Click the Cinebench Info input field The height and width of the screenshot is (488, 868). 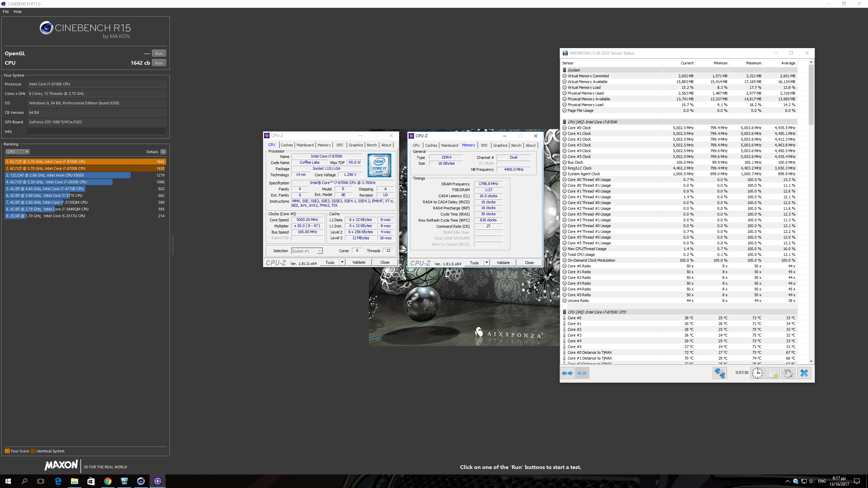click(97, 131)
